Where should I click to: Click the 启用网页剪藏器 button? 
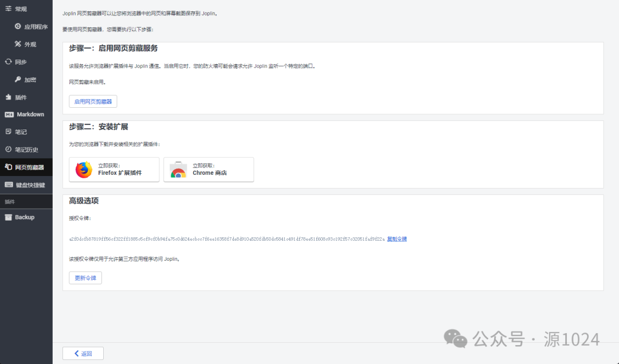(x=93, y=101)
